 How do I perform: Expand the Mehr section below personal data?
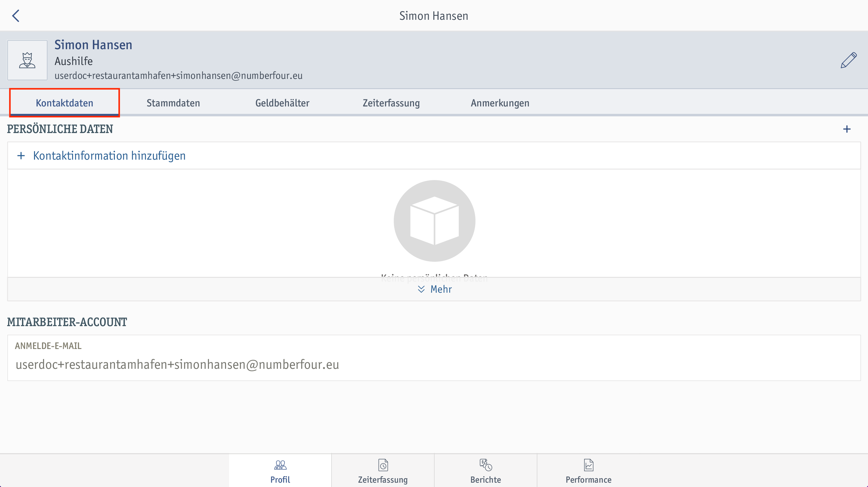(433, 289)
